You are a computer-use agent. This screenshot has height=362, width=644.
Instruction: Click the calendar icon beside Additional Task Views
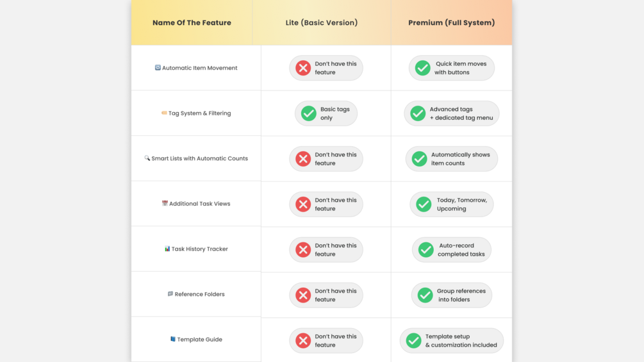tap(165, 204)
